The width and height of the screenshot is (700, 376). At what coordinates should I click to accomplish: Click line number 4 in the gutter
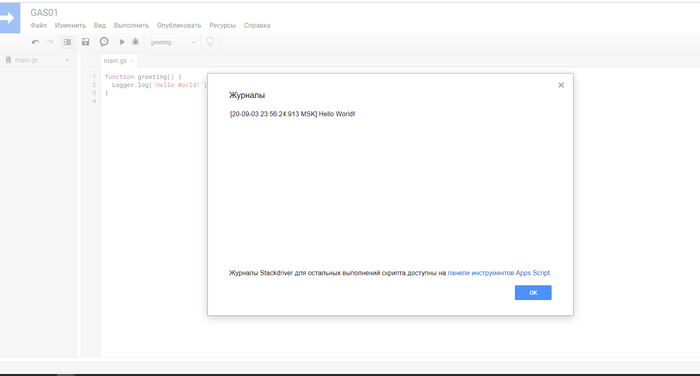pos(94,101)
